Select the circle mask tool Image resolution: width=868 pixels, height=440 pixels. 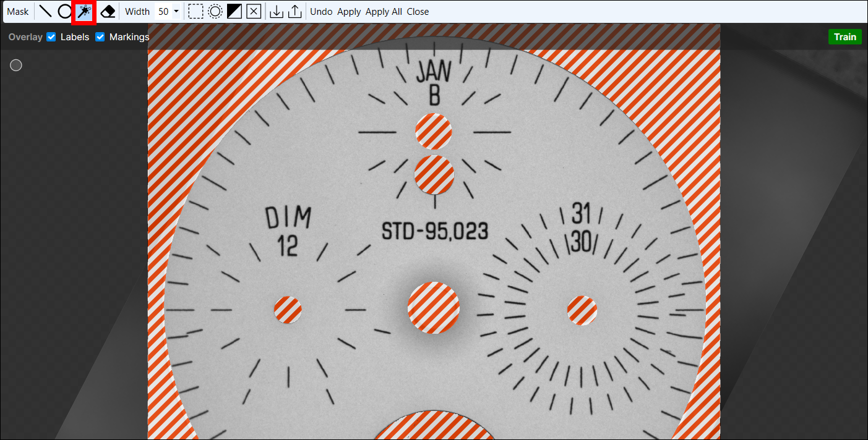pyautogui.click(x=65, y=12)
